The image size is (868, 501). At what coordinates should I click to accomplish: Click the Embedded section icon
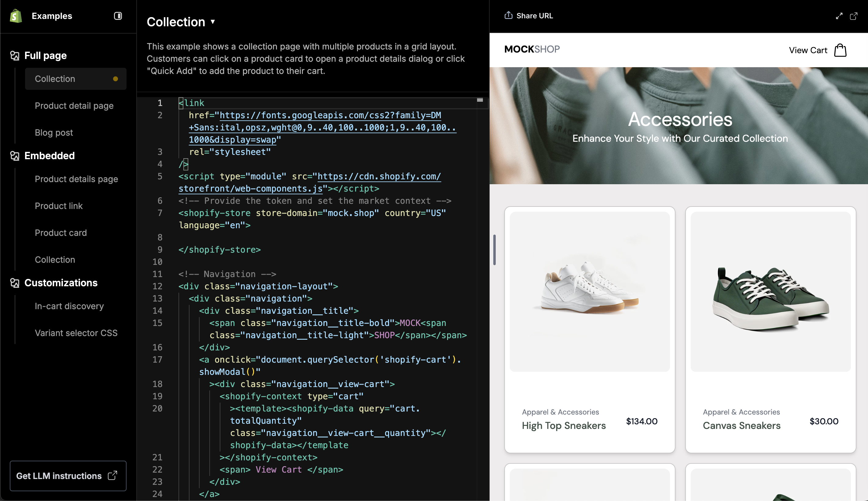14,155
